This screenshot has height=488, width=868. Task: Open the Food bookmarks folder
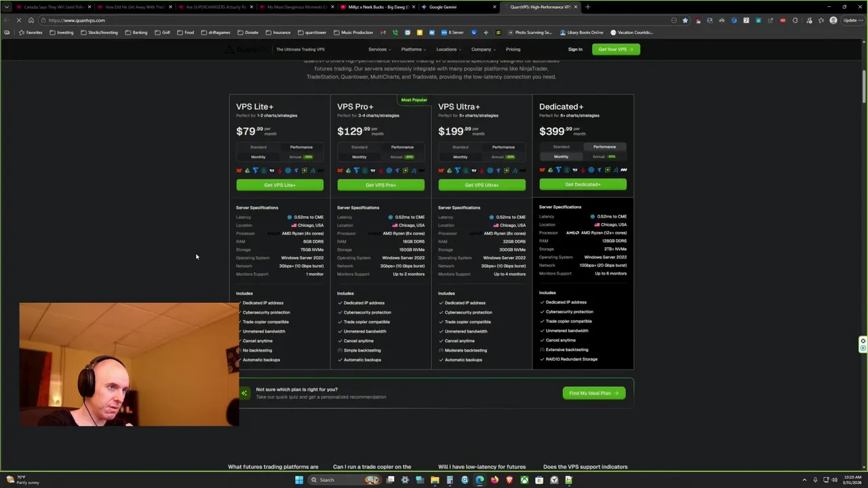(x=186, y=33)
